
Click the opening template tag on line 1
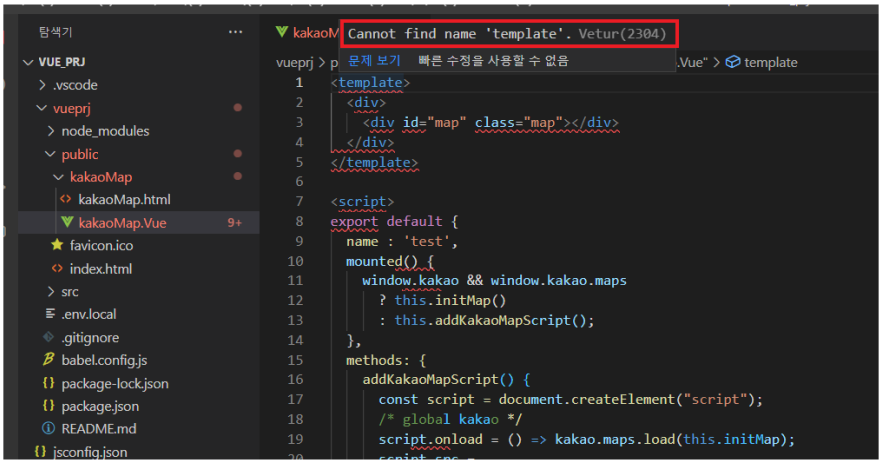370,83
